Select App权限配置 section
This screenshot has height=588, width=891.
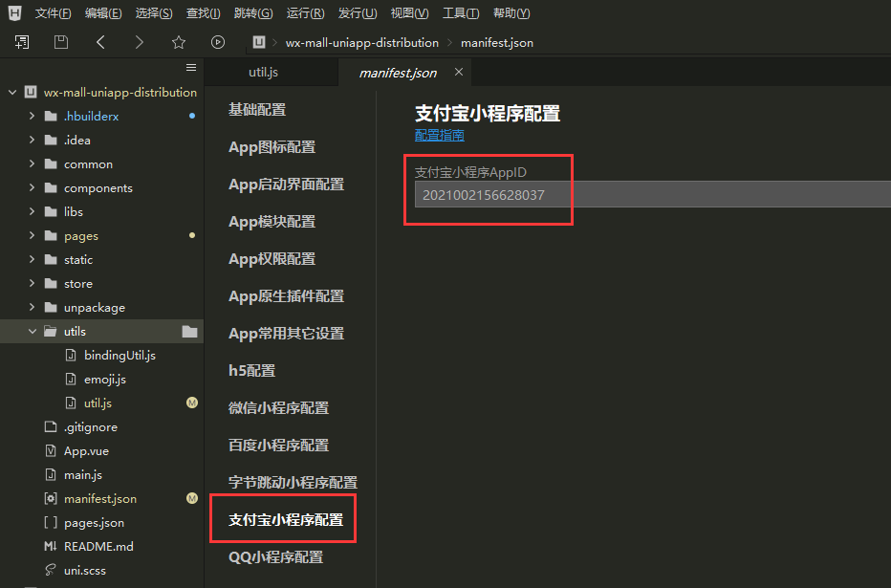click(x=272, y=258)
